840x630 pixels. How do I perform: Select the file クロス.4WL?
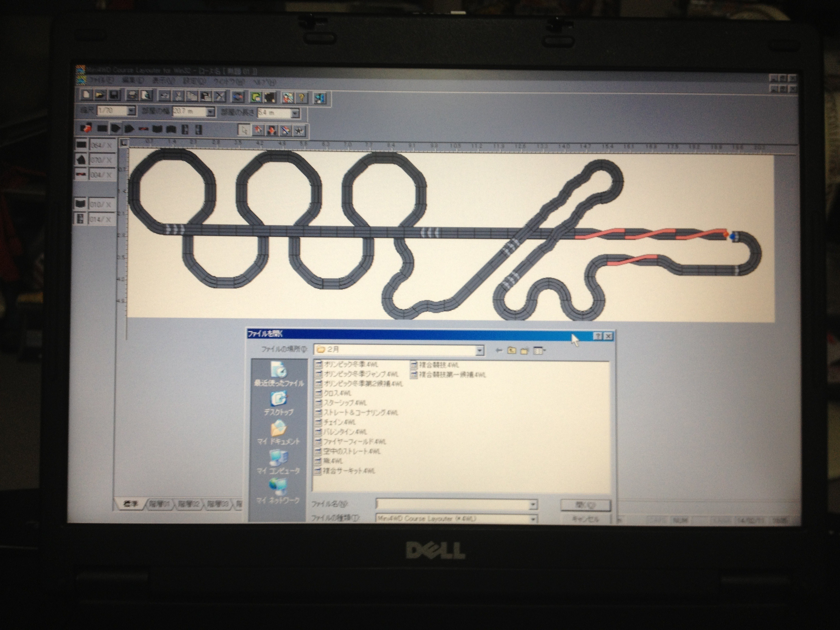pyautogui.click(x=337, y=393)
